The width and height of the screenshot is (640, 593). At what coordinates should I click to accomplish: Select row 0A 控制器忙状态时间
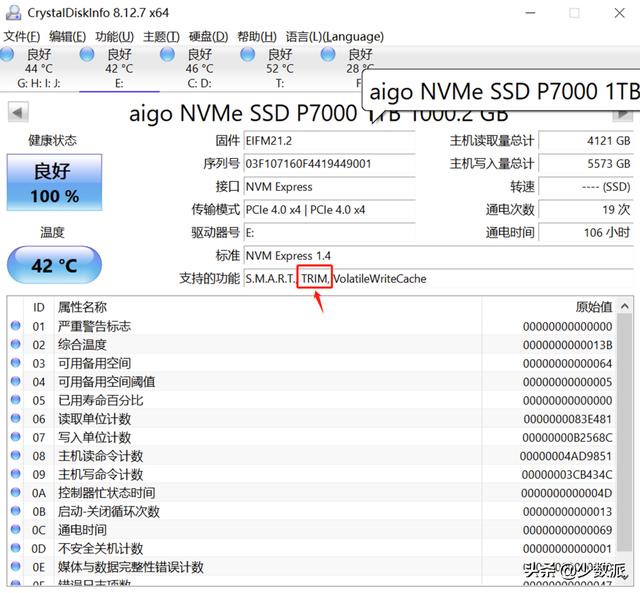point(312,493)
